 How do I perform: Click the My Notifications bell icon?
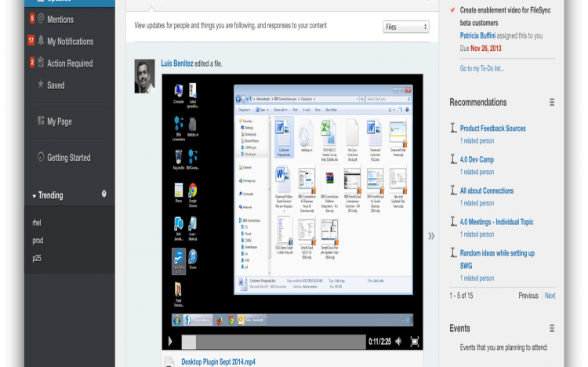click(x=41, y=40)
